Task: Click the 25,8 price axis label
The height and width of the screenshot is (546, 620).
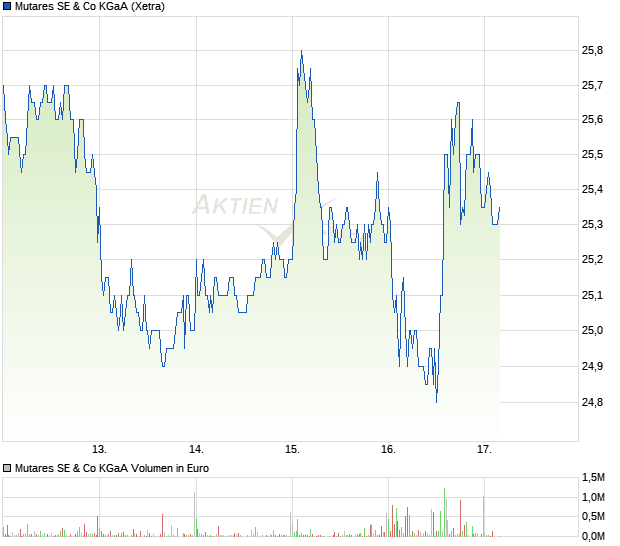Action: coord(592,51)
